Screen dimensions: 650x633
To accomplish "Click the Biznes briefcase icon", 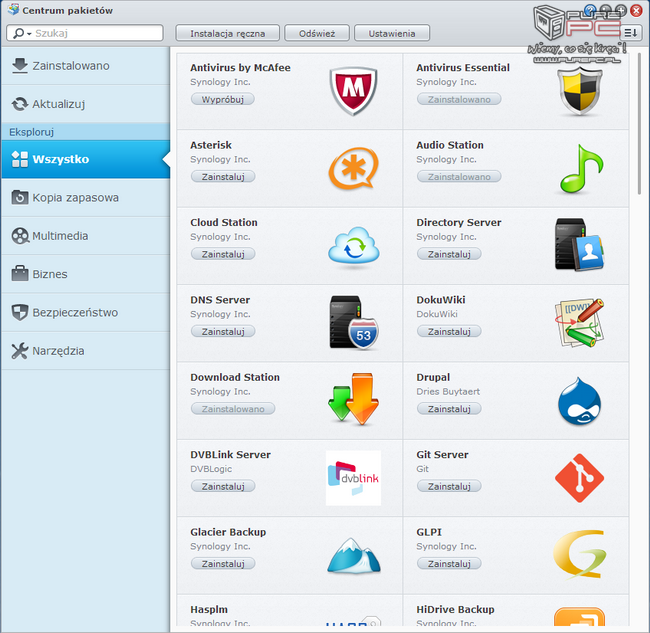I will pyautogui.click(x=20, y=274).
